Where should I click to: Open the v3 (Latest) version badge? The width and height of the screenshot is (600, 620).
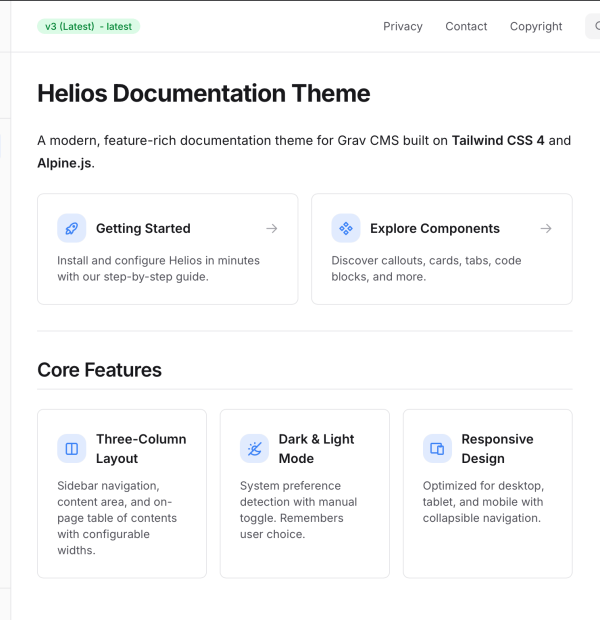click(x=88, y=26)
